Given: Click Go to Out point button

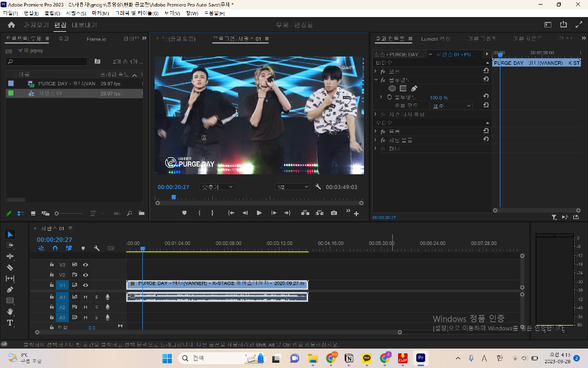Looking at the screenshot, I should (288, 213).
